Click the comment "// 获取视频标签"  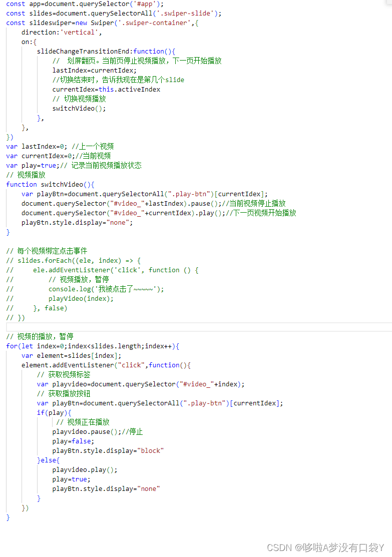coord(64,375)
